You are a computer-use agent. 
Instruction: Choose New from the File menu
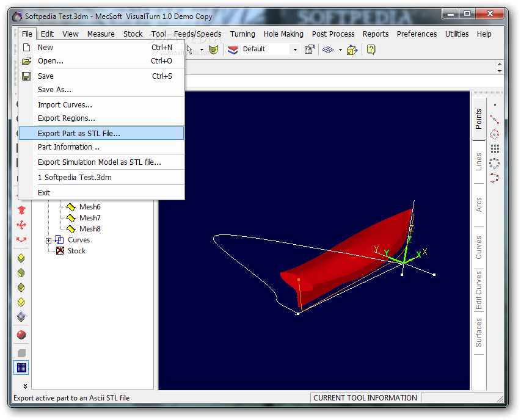coord(101,48)
